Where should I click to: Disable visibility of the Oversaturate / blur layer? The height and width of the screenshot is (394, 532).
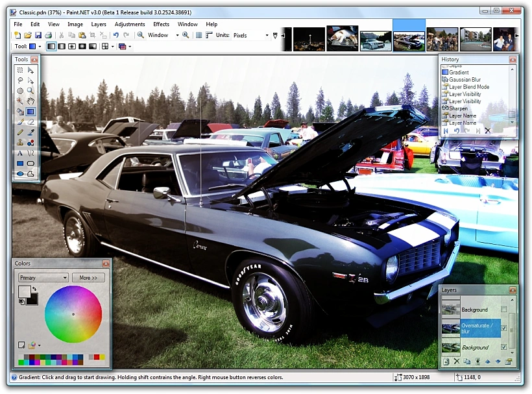[503, 328]
